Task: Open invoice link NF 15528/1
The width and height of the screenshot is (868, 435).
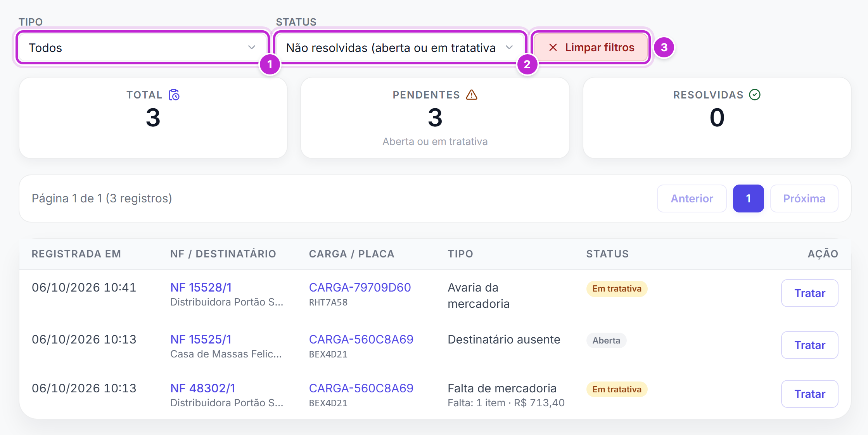Action: (x=201, y=287)
